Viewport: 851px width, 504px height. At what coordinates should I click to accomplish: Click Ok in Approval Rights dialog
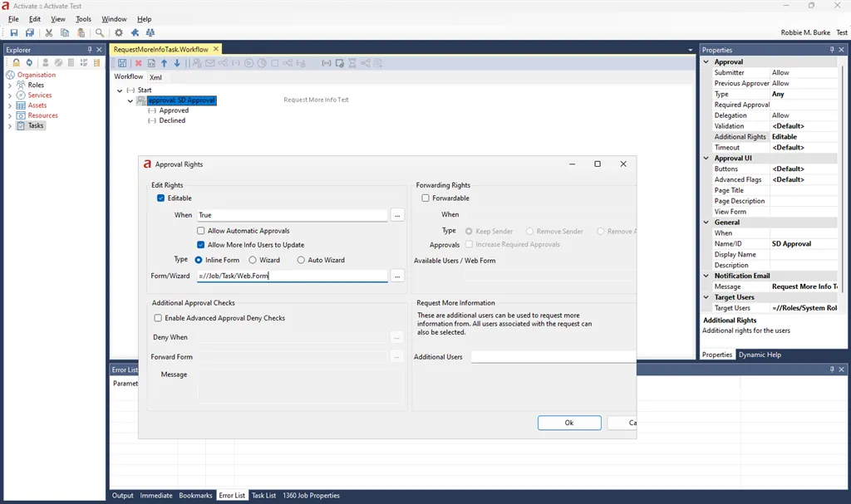click(x=569, y=423)
